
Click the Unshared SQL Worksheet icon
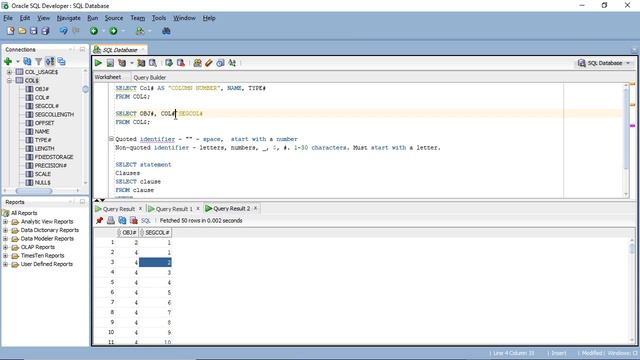click(197, 63)
